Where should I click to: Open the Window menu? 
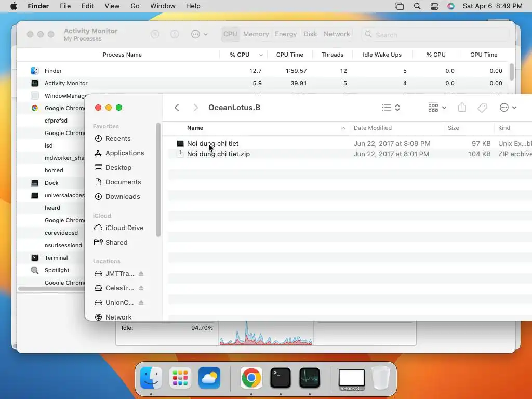(163, 6)
